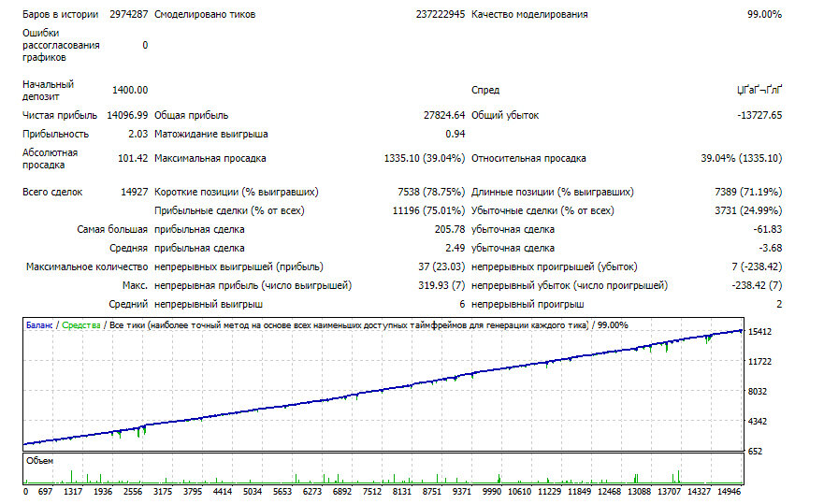
Task: Select the 'Максимальная просадка' value 1335.10 (39.04%)
Action: 425,158
